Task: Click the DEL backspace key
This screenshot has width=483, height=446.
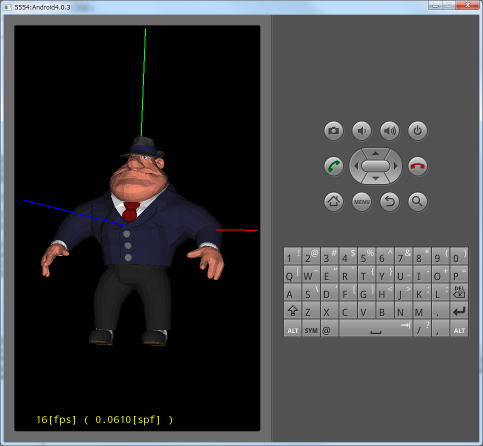Action: coord(459,292)
